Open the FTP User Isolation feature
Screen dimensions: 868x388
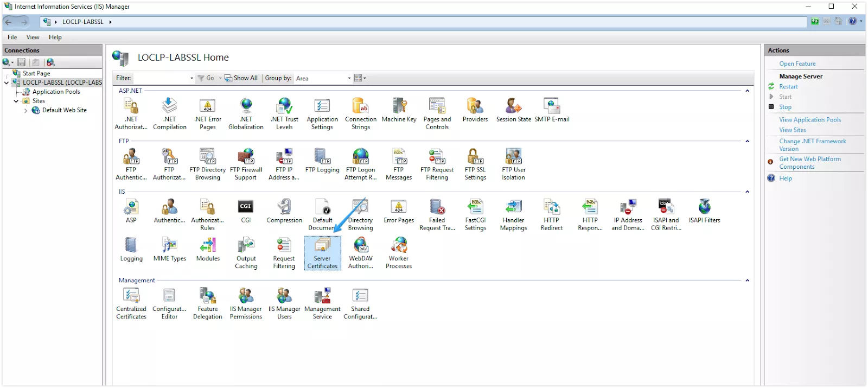coord(514,164)
